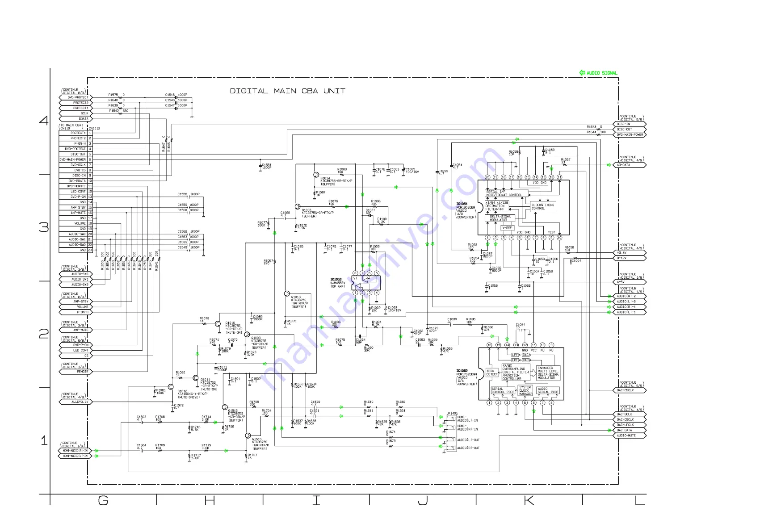Click the IC1052 PCM1782DBQR label

(x=466, y=373)
